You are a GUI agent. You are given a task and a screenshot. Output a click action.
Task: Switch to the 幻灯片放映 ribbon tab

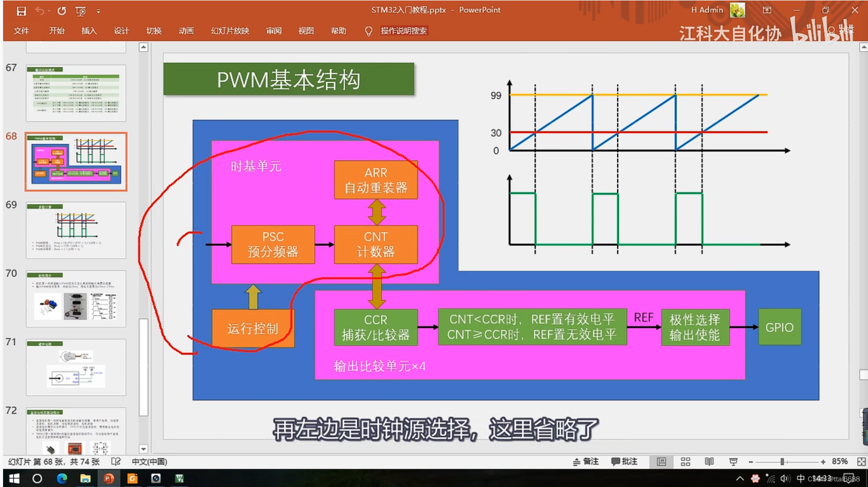(x=229, y=31)
